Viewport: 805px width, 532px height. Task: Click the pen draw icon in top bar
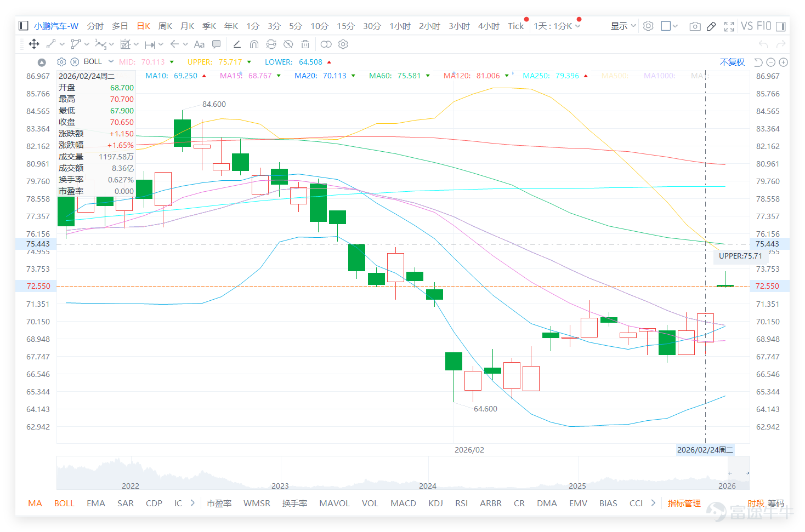711,26
